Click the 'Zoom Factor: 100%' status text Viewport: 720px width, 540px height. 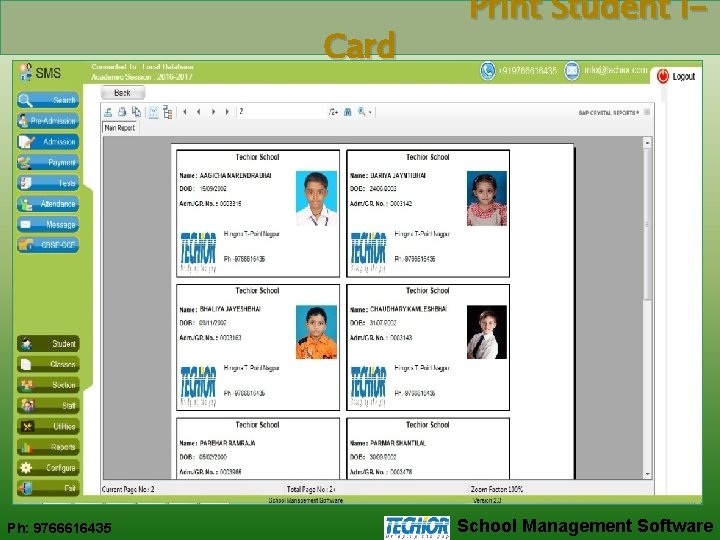point(496,489)
